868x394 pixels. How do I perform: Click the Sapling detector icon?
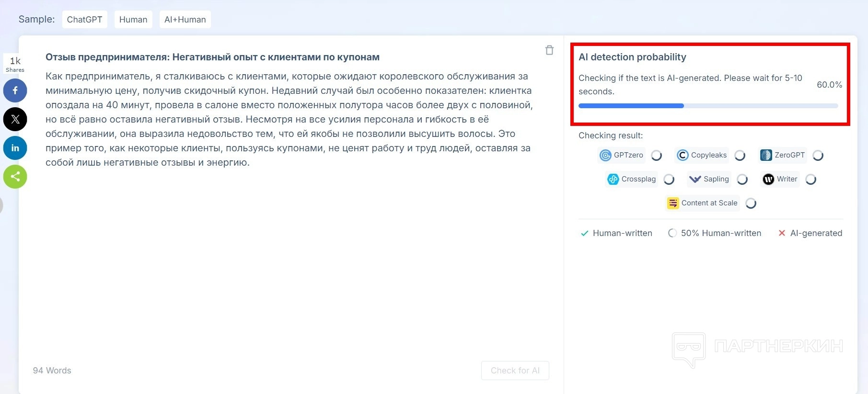(695, 179)
